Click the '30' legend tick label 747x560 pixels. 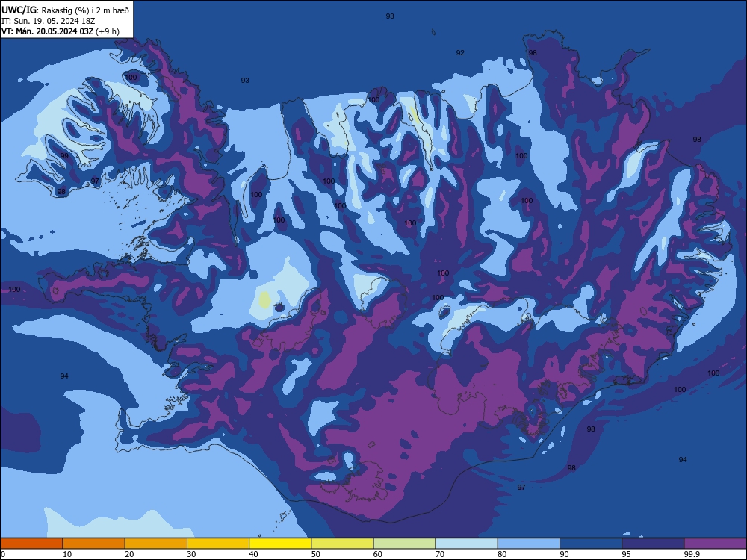click(191, 554)
